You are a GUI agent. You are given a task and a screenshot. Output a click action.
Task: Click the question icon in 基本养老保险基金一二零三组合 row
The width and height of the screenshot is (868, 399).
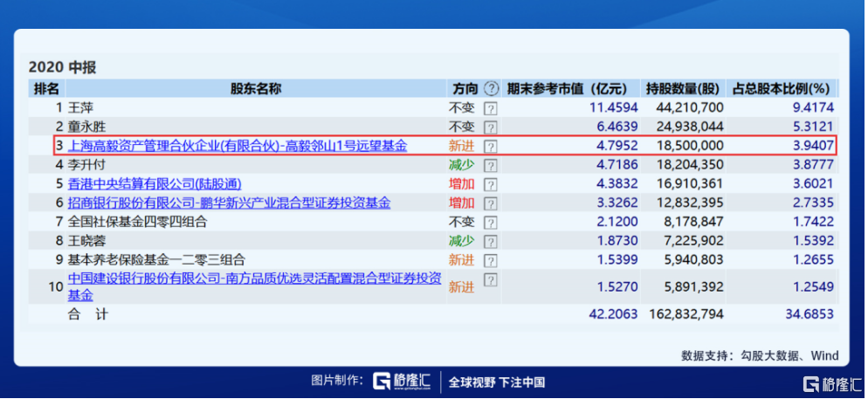[491, 261]
